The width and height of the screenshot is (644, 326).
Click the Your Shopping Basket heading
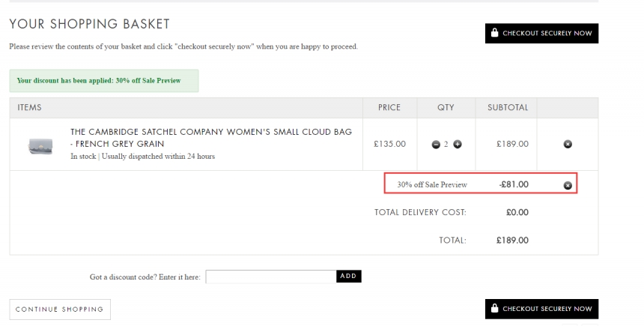(x=90, y=24)
